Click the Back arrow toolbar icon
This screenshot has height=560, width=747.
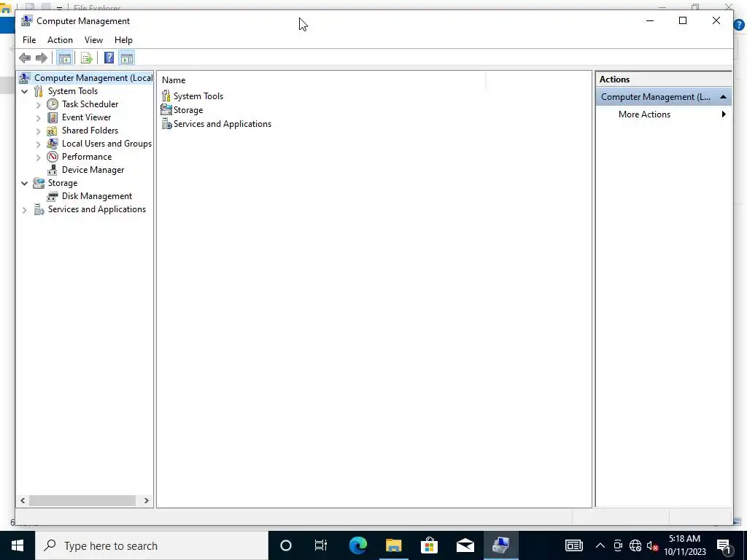(25, 58)
